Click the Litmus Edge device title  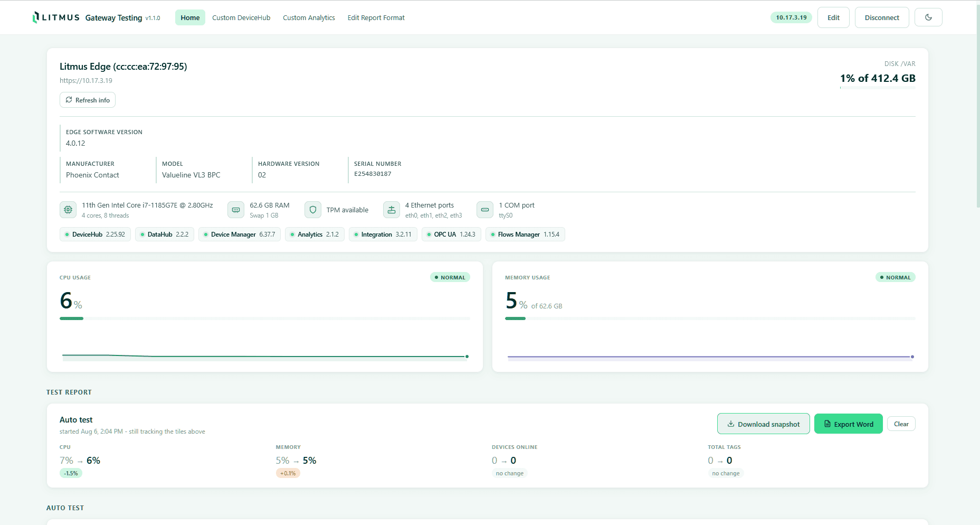pos(123,67)
